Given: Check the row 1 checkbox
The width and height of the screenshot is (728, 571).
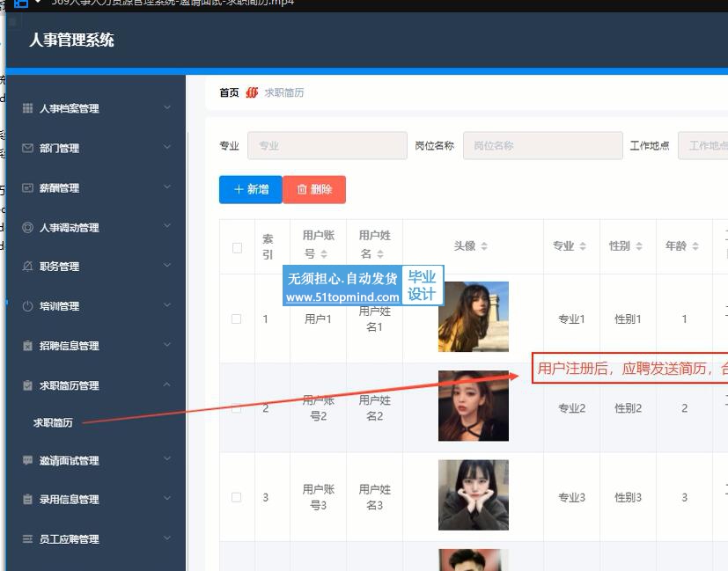Looking at the screenshot, I should point(236,318).
